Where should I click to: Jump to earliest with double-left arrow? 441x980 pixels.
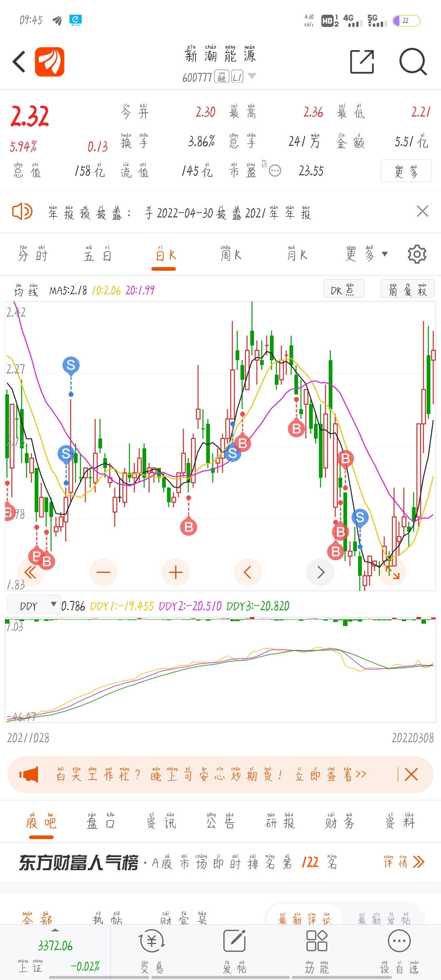[31, 572]
